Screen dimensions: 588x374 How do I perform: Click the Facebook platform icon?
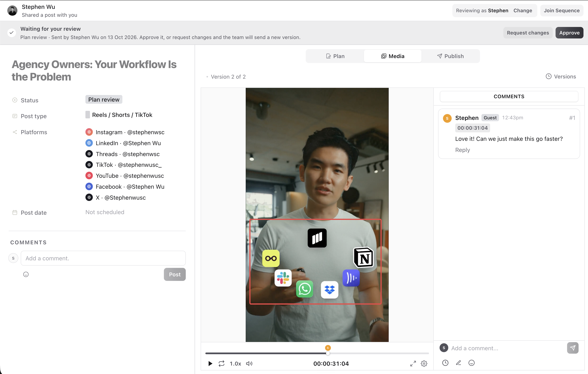pos(89,186)
